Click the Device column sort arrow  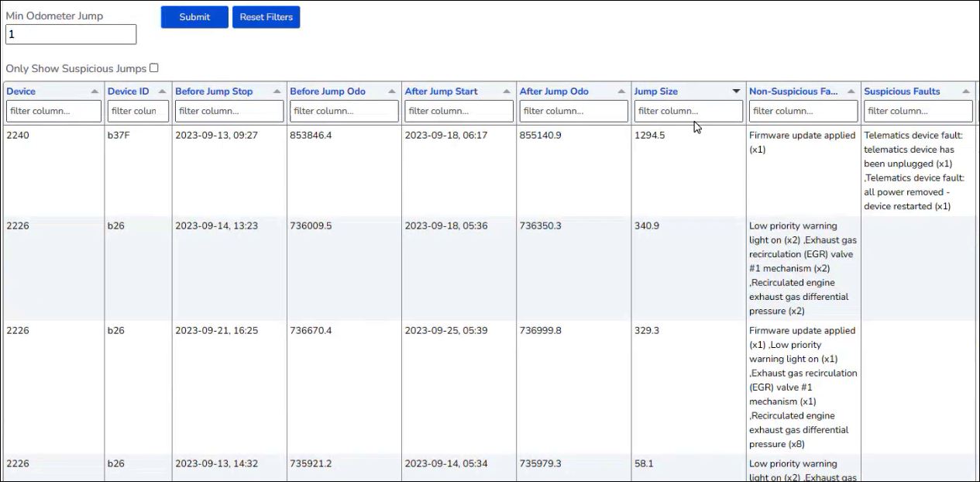click(95, 91)
